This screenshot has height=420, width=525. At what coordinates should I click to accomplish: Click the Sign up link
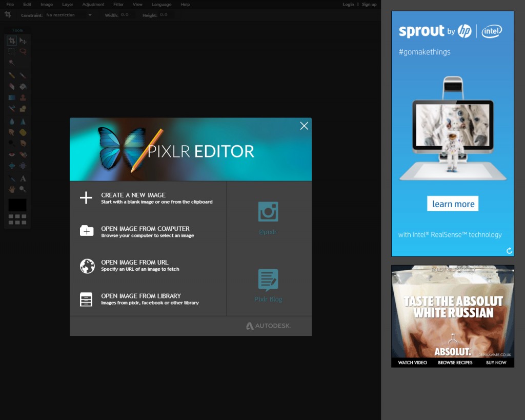coord(369,4)
